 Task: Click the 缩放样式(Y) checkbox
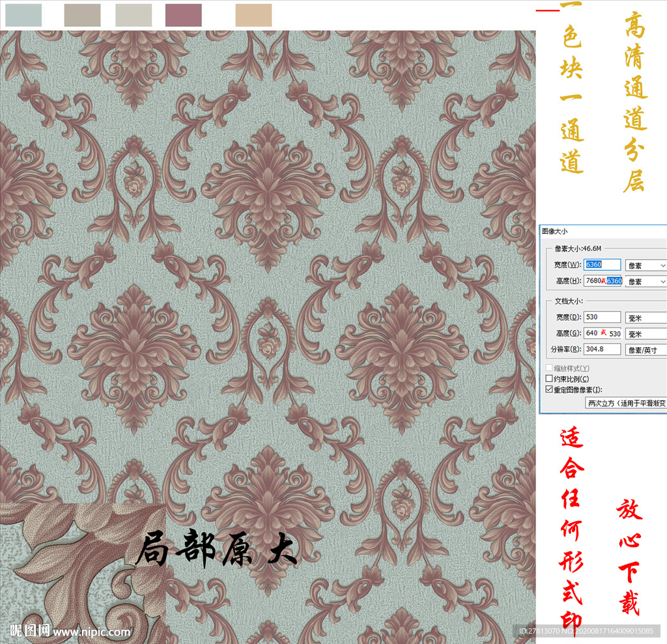click(x=549, y=368)
